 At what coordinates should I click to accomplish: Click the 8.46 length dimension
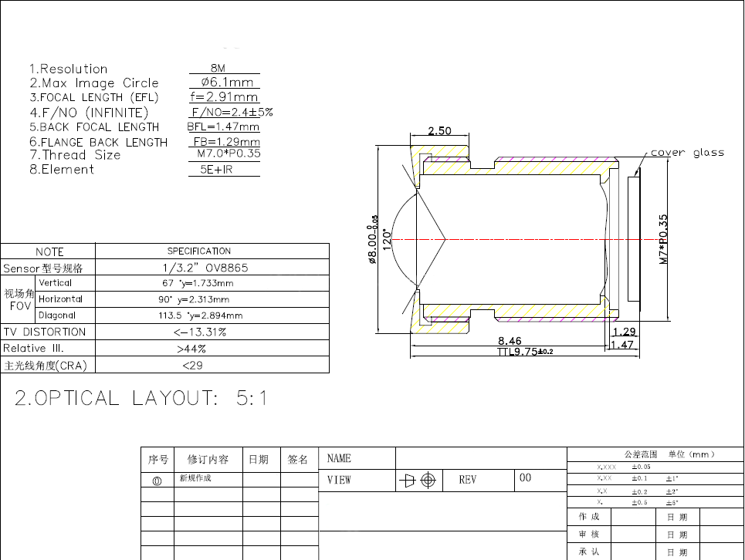pyautogui.click(x=510, y=339)
